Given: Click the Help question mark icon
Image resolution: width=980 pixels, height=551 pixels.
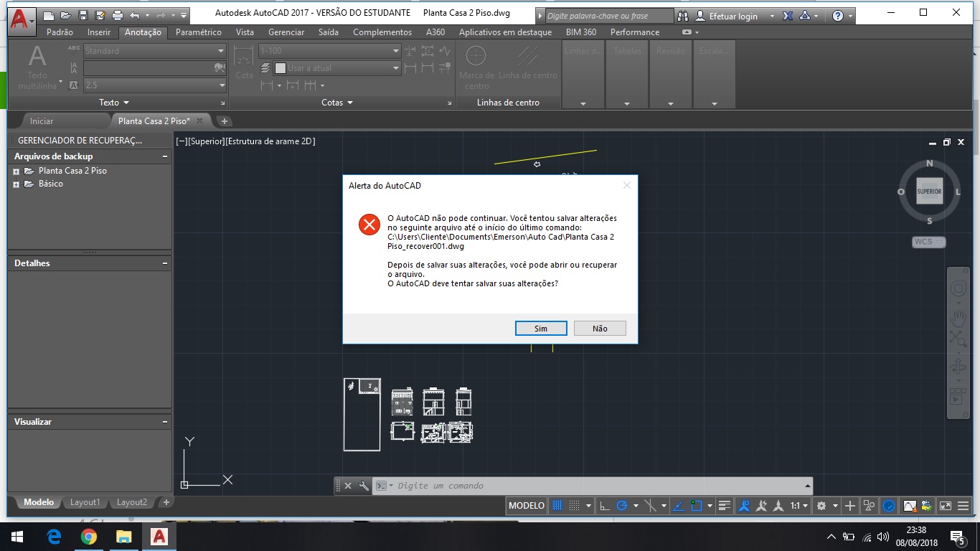Looking at the screenshot, I should pyautogui.click(x=837, y=16).
